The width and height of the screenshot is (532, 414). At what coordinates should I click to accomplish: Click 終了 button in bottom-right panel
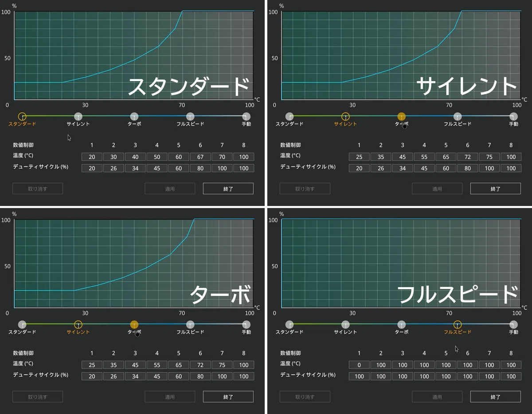pos(496,397)
